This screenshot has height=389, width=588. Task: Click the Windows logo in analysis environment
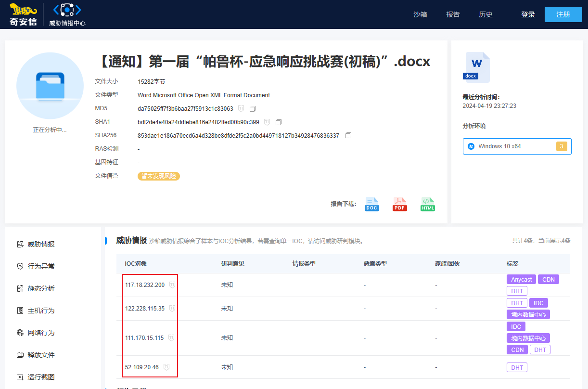pos(471,146)
